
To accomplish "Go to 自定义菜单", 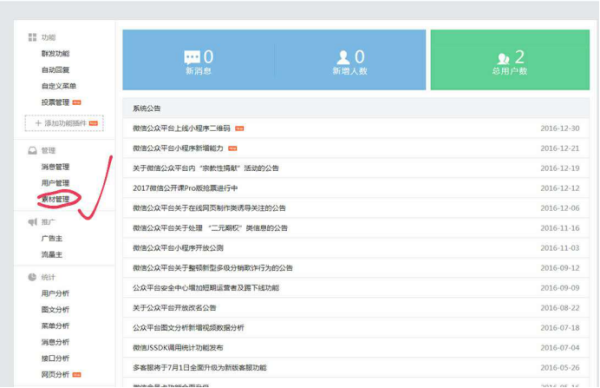I will click(59, 86).
